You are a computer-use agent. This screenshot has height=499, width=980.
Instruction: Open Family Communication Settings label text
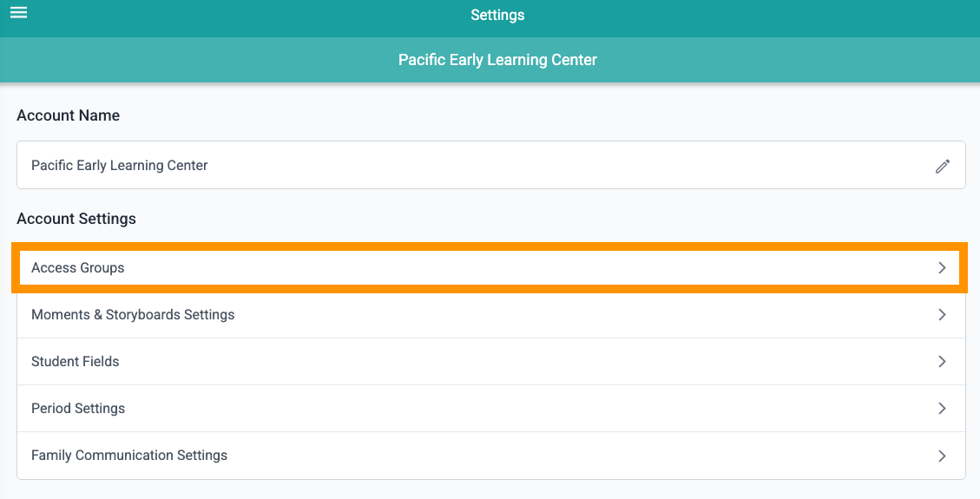pyautogui.click(x=129, y=456)
